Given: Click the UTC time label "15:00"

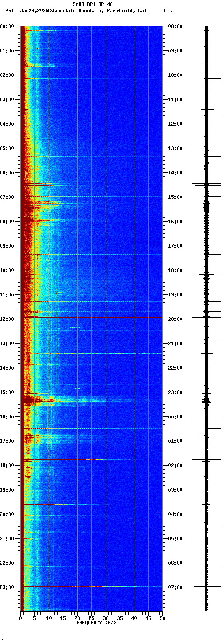Looking at the screenshot, I should pos(175,197).
